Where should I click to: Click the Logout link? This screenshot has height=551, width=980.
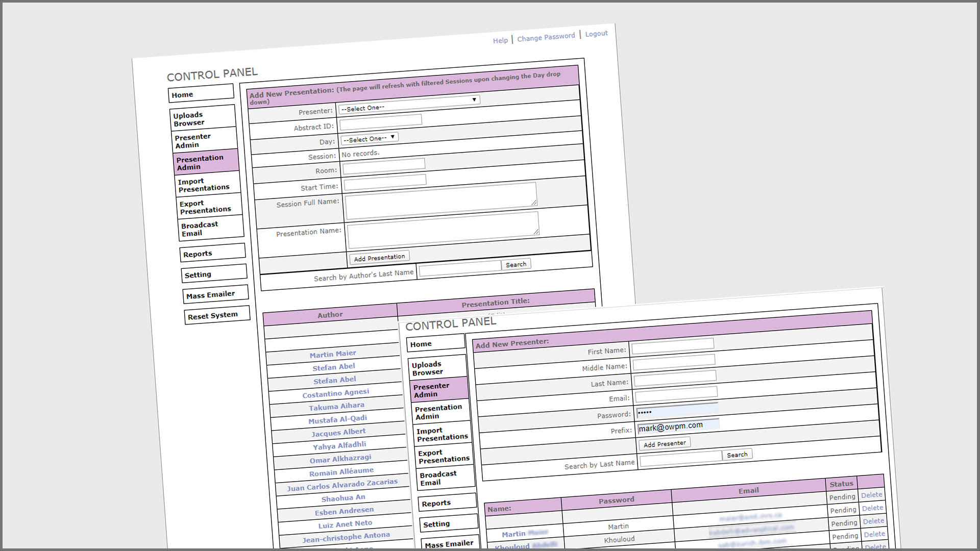(596, 34)
